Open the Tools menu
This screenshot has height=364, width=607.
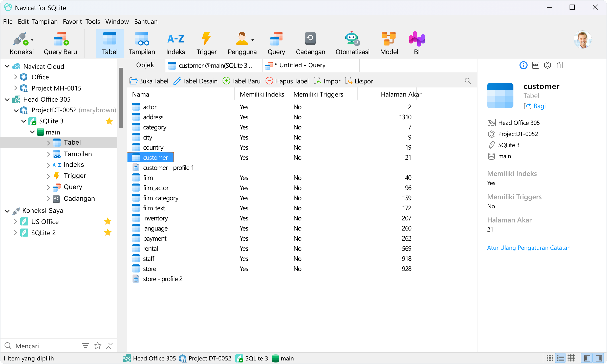coord(93,21)
